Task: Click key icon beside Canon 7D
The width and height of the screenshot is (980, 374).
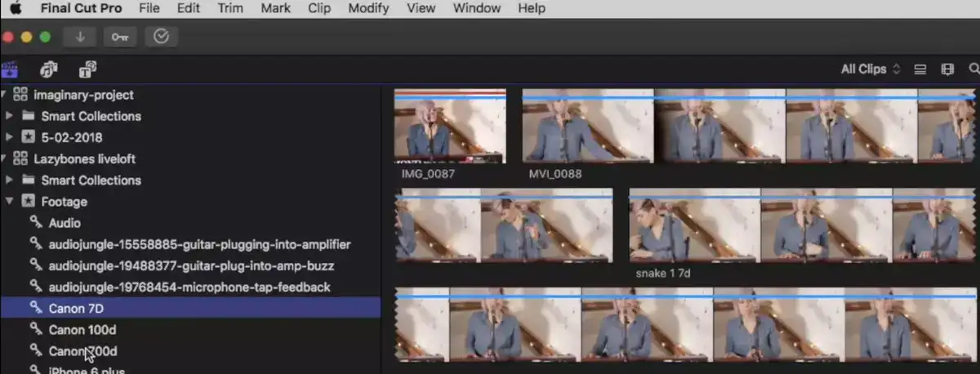Action: 36,308
